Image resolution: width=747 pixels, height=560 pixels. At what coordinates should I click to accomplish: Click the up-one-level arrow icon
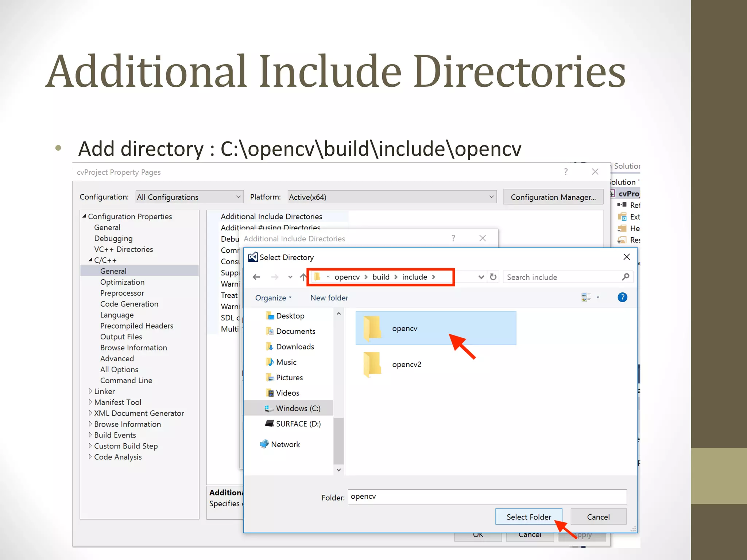(303, 277)
